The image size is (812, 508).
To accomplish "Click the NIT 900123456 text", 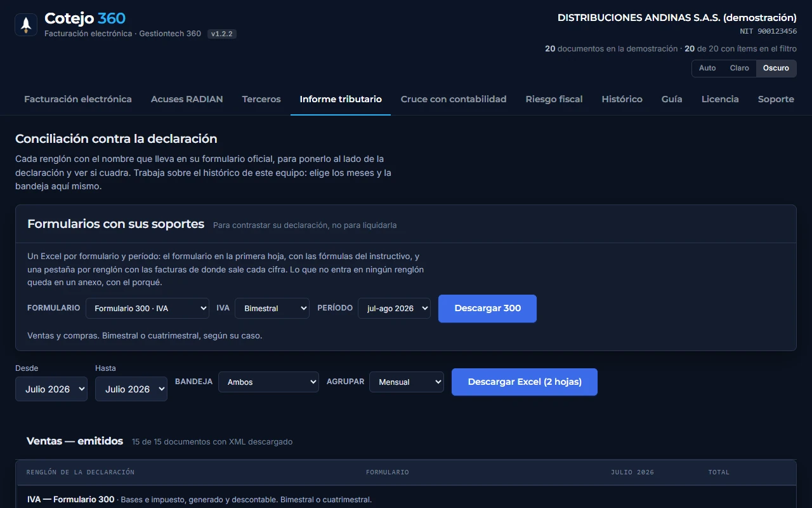I will (768, 31).
